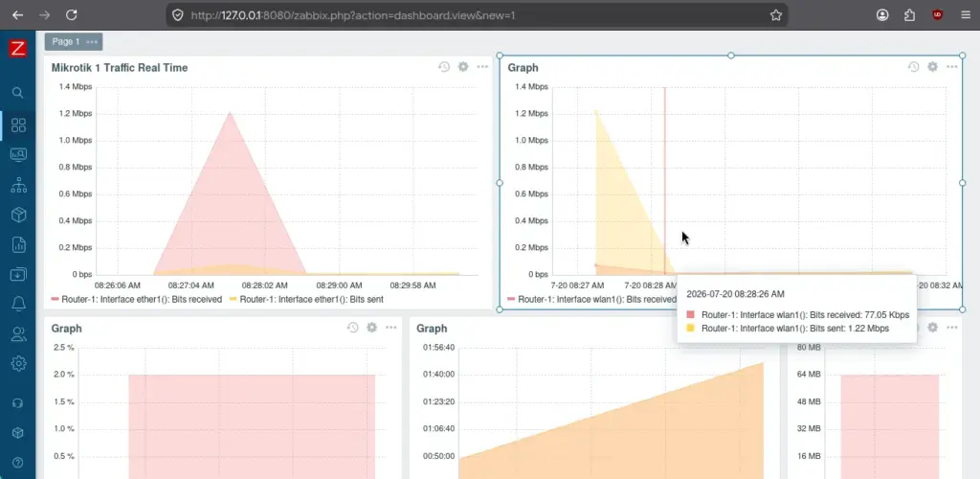Click history icon on selected wlan1 Graph widget
The height and width of the screenshot is (479, 980).
(x=913, y=66)
